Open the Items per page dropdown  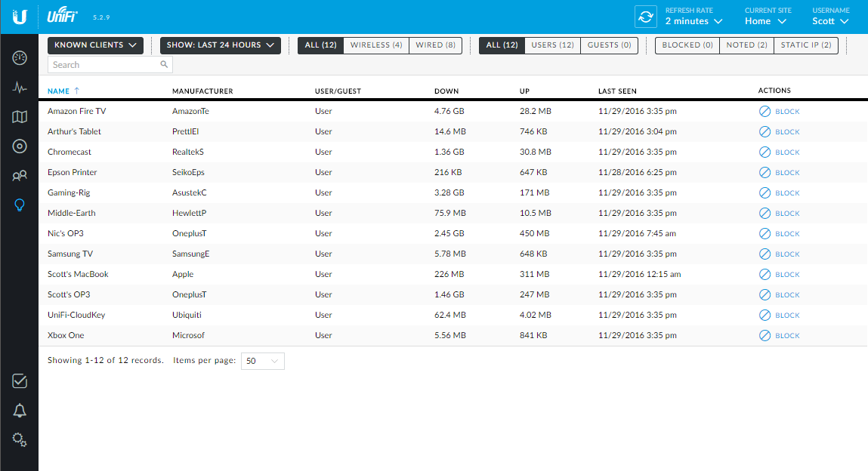coord(262,361)
